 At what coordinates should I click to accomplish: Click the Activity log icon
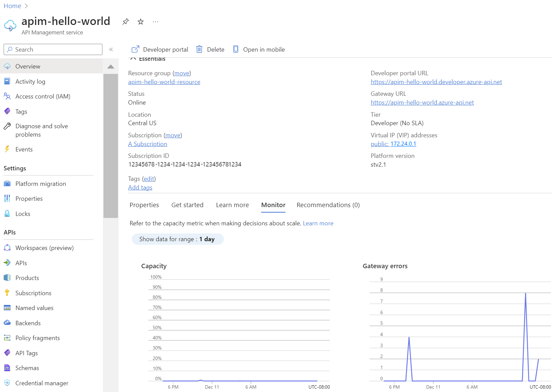pos(7,81)
